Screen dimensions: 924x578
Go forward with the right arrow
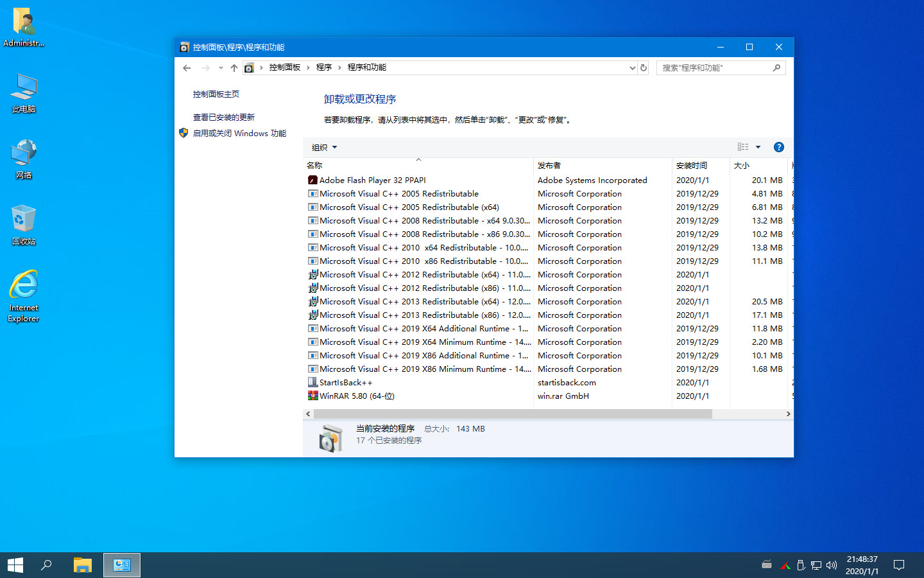pyautogui.click(x=205, y=67)
